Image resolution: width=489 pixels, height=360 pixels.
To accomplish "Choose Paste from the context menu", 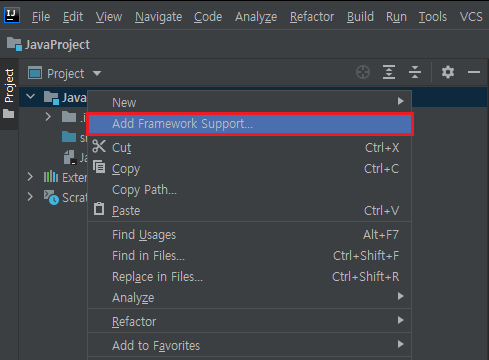I will coord(249,211).
